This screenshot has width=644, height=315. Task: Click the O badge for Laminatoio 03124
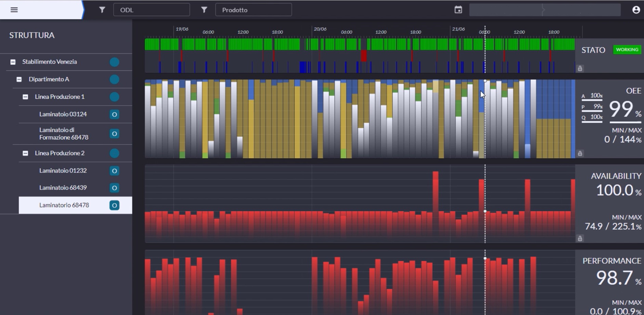click(x=114, y=114)
